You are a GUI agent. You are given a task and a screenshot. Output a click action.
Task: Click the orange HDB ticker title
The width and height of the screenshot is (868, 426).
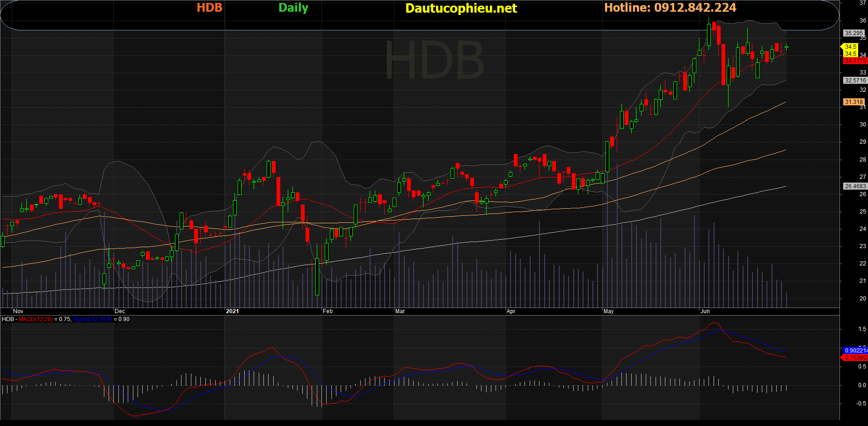pyautogui.click(x=209, y=8)
